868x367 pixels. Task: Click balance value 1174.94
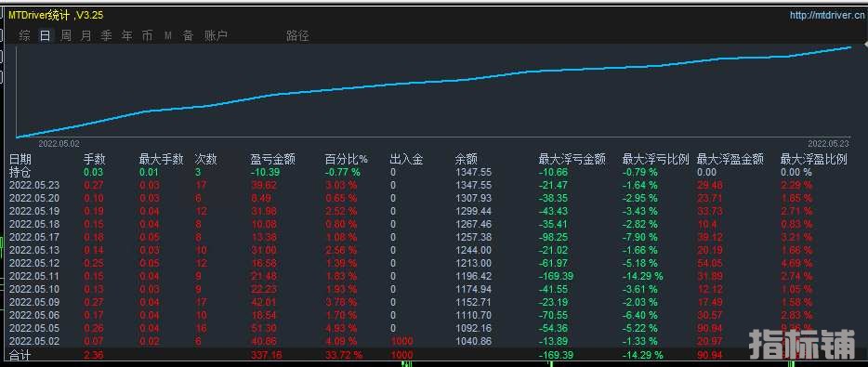(x=473, y=290)
